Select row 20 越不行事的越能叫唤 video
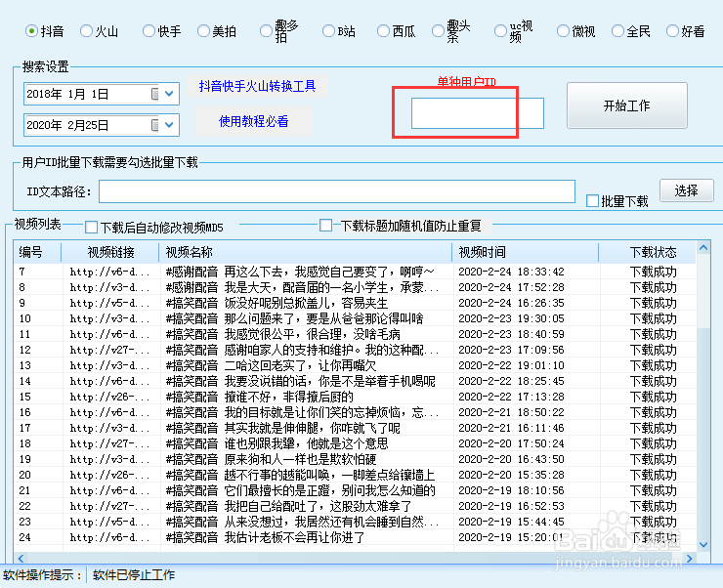Screen dimensions: 723x588 tap(355, 475)
